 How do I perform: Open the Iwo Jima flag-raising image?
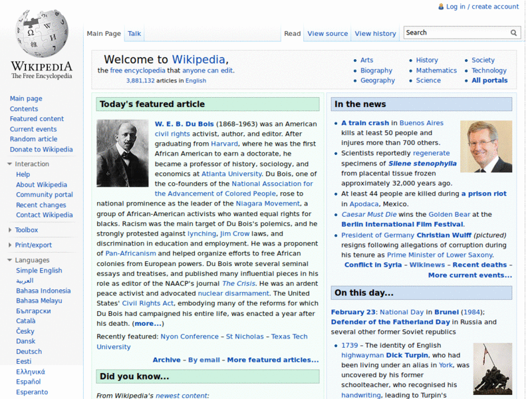492,369
